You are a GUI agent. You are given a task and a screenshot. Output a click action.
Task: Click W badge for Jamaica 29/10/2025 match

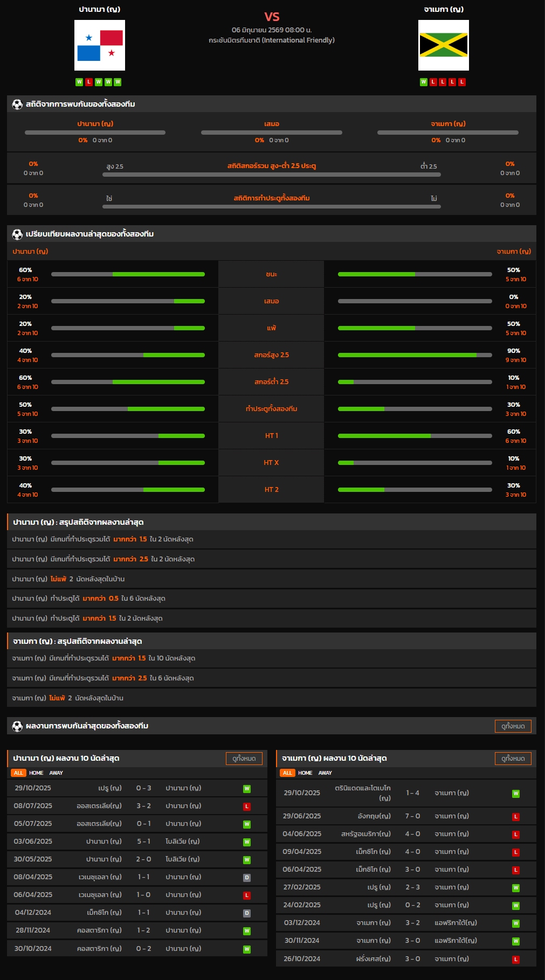click(516, 794)
